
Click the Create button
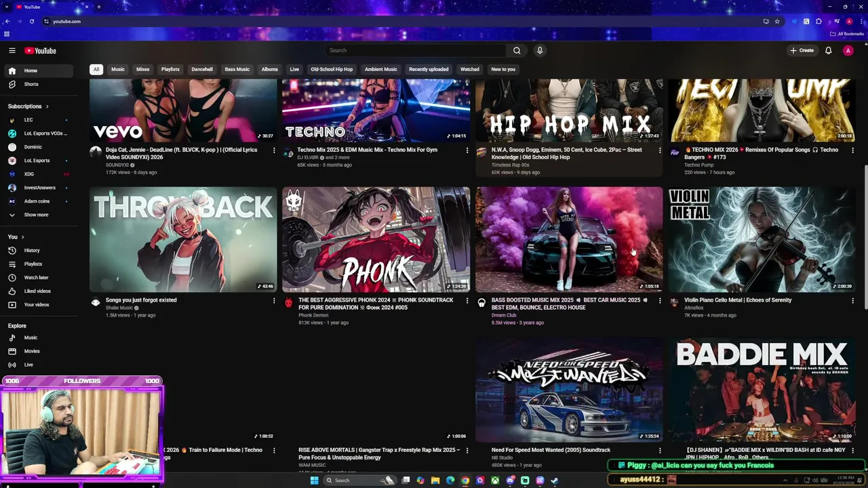coord(802,50)
